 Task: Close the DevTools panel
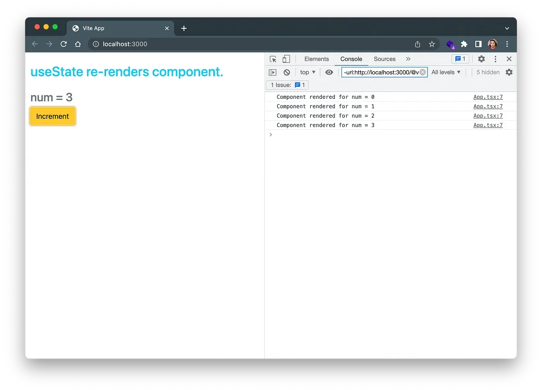click(x=509, y=59)
